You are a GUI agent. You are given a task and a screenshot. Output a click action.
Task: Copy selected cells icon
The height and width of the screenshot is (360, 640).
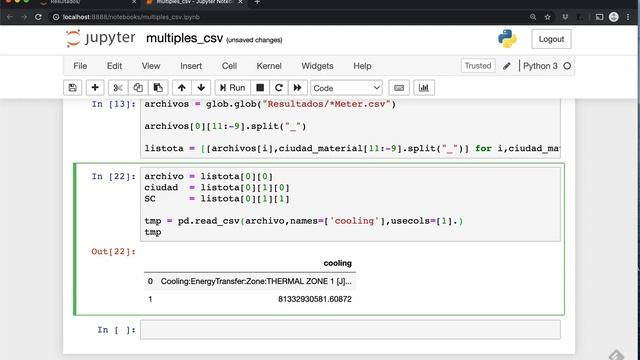coord(138,88)
